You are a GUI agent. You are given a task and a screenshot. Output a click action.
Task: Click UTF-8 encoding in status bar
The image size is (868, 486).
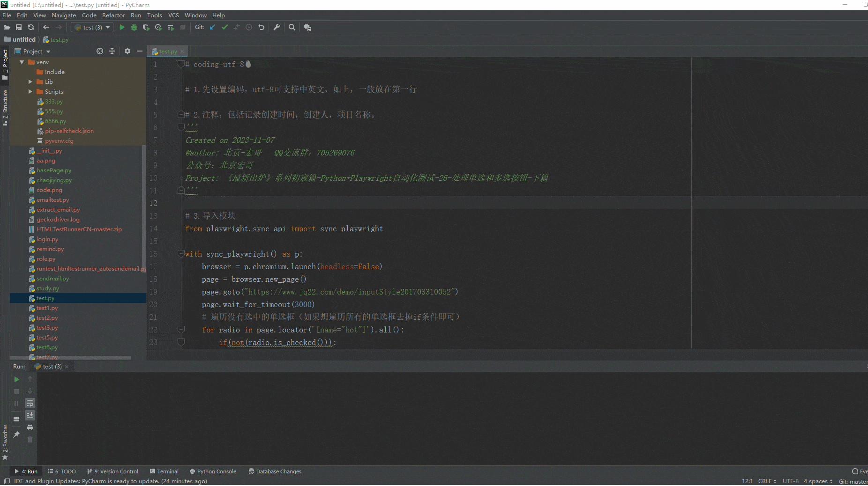pyautogui.click(x=791, y=481)
